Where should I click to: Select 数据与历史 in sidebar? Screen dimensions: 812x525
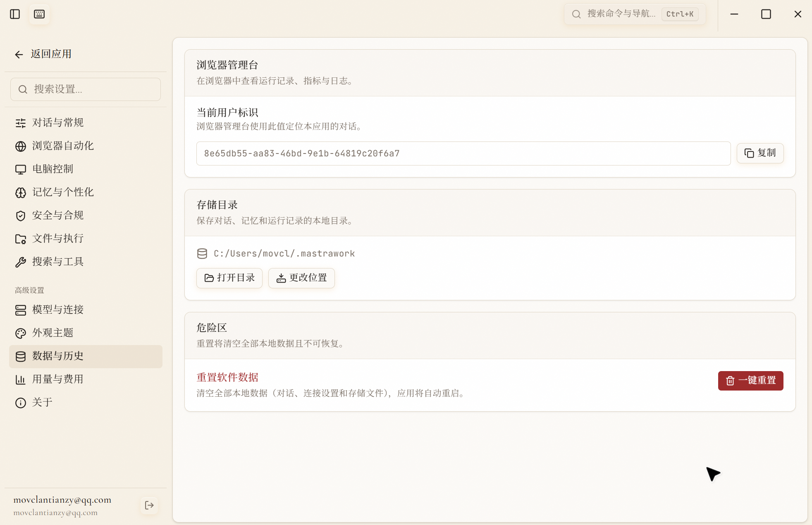click(86, 356)
